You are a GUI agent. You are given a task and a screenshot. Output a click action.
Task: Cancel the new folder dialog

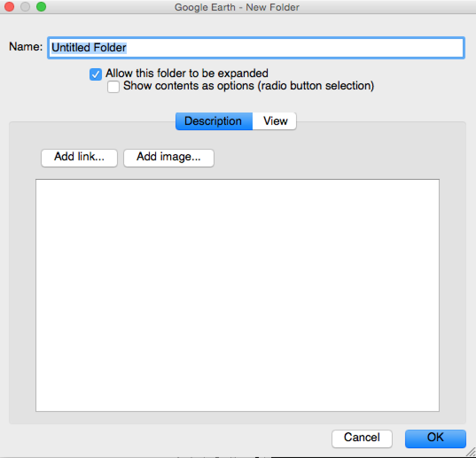tap(362, 438)
